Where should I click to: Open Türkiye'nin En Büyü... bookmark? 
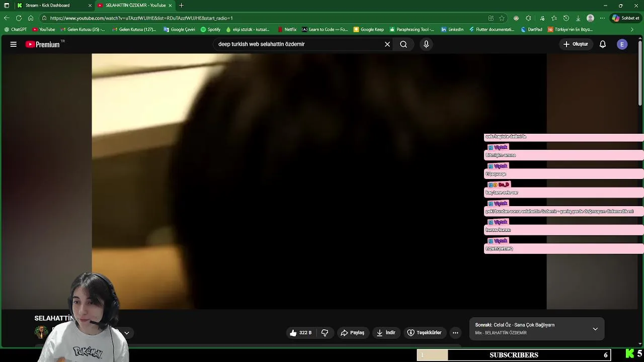[x=570, y=30]
